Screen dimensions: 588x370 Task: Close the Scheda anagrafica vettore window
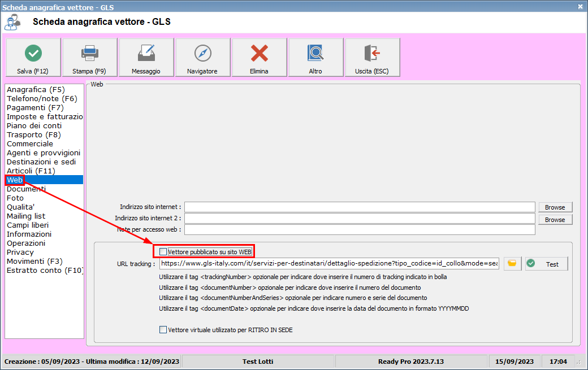pyautogui.click(x=580, y=6)
